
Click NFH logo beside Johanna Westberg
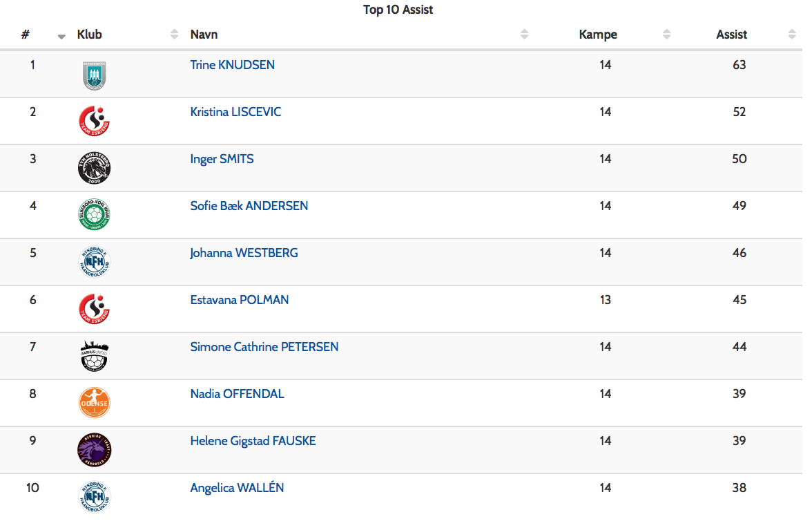pyautogui.click(x=94, y=262)
